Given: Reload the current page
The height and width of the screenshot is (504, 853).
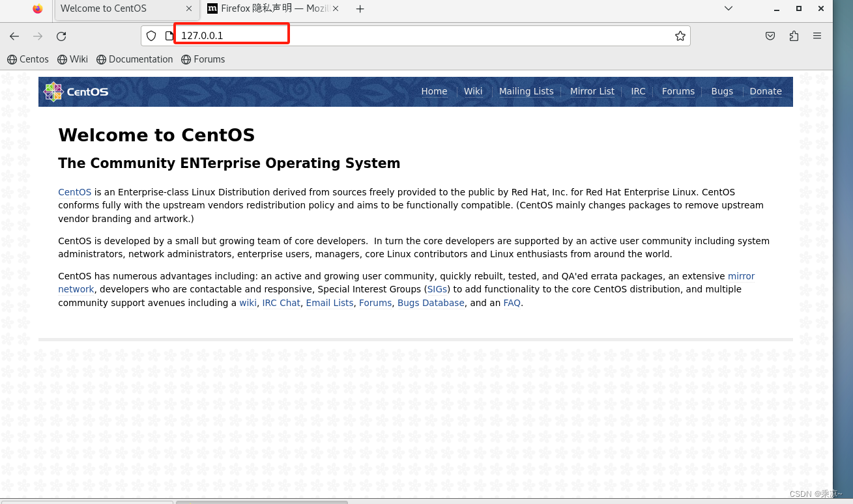Looking at the screenshot, I should pyautogui.click(x=61, y=36).
